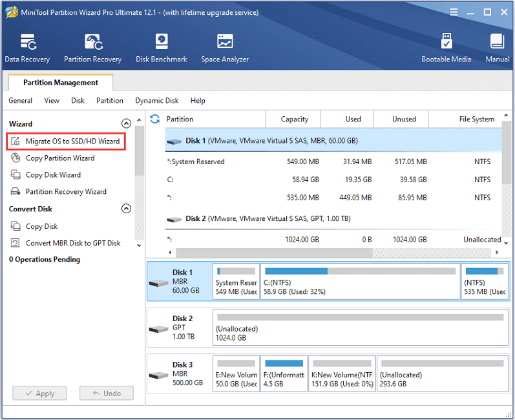Click the sidebar vertical scrollbar thumb
515x420 pixels.
[x=140, y=151]
